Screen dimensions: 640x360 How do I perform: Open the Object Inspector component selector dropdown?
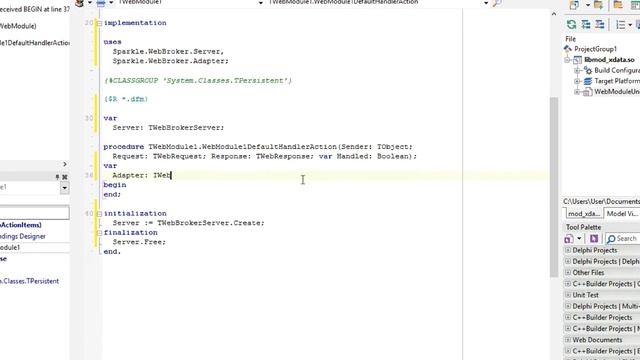[x=64, y=188]
